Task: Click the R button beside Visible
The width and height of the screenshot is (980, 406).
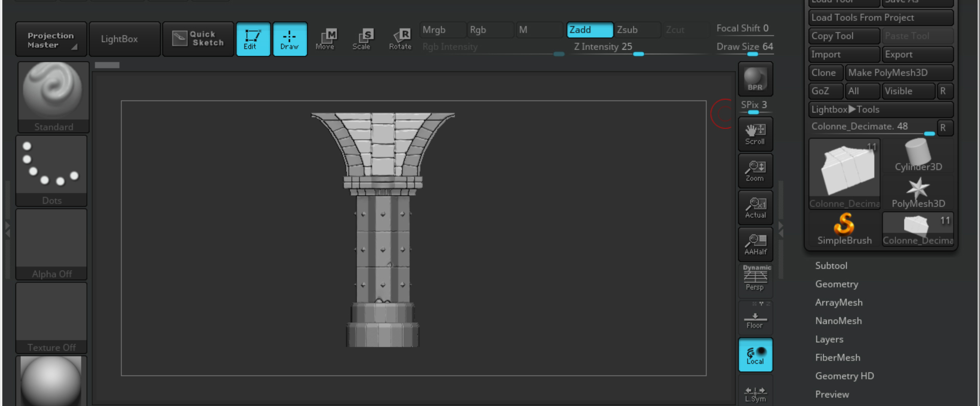Action: 945,91
